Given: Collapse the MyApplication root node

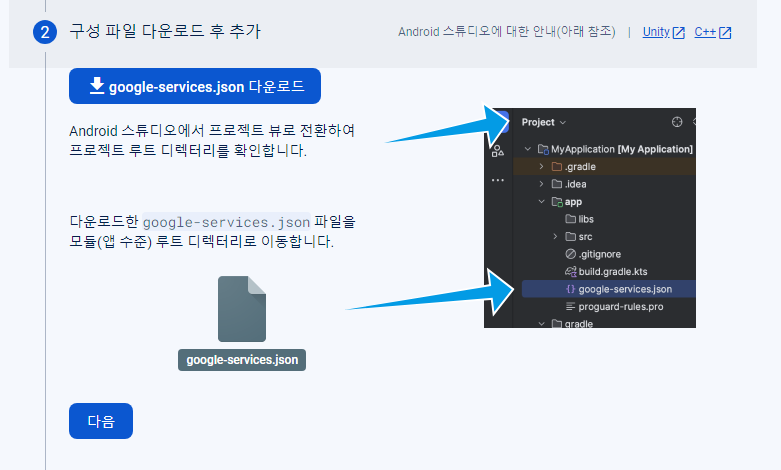Looking at the screenshot, I should click(x=527, y=149).
